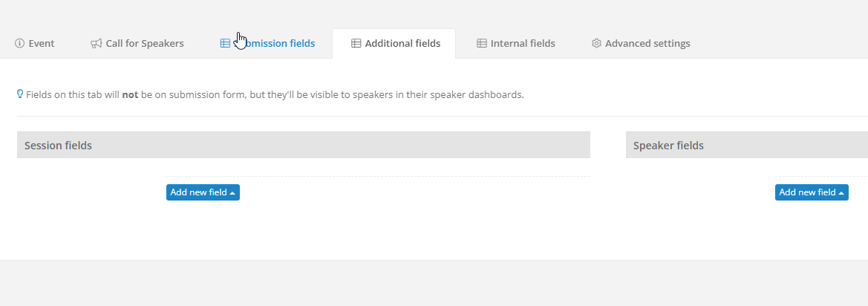
Task: Select the Additional fields tab label
Action: pyautogui.click(x=402, y=43)
